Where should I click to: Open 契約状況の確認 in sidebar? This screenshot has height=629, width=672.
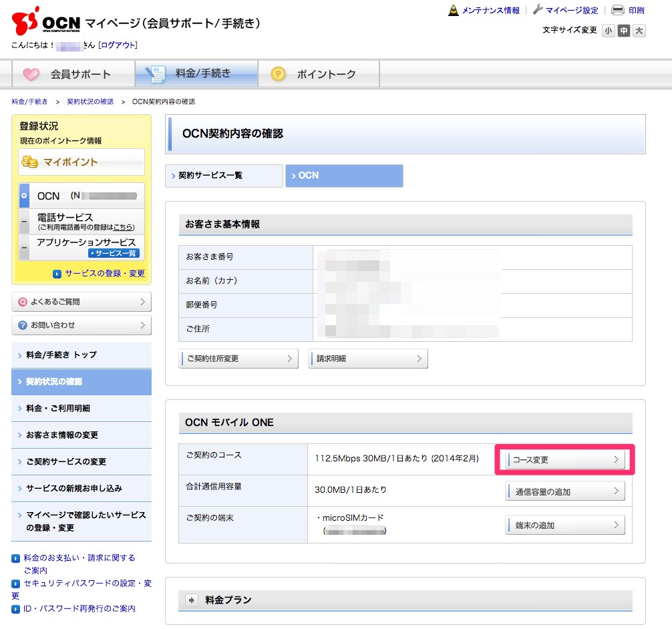(81, 382)
